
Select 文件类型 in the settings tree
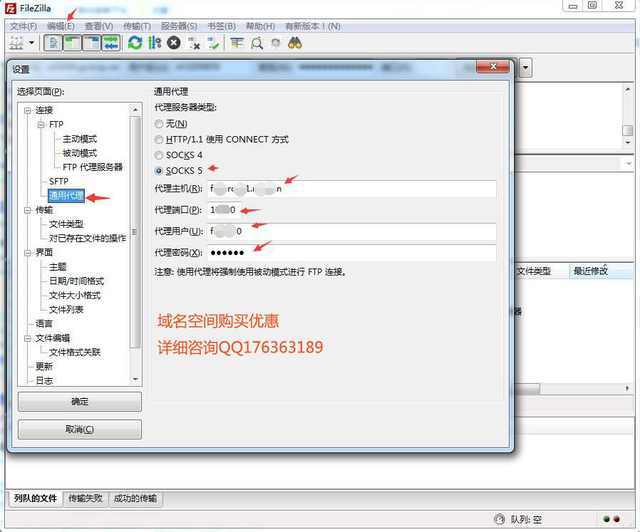[x=66, y=224]
